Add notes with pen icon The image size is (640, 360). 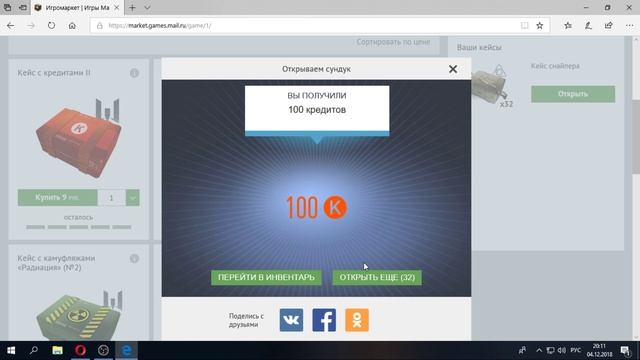(588, 26)
